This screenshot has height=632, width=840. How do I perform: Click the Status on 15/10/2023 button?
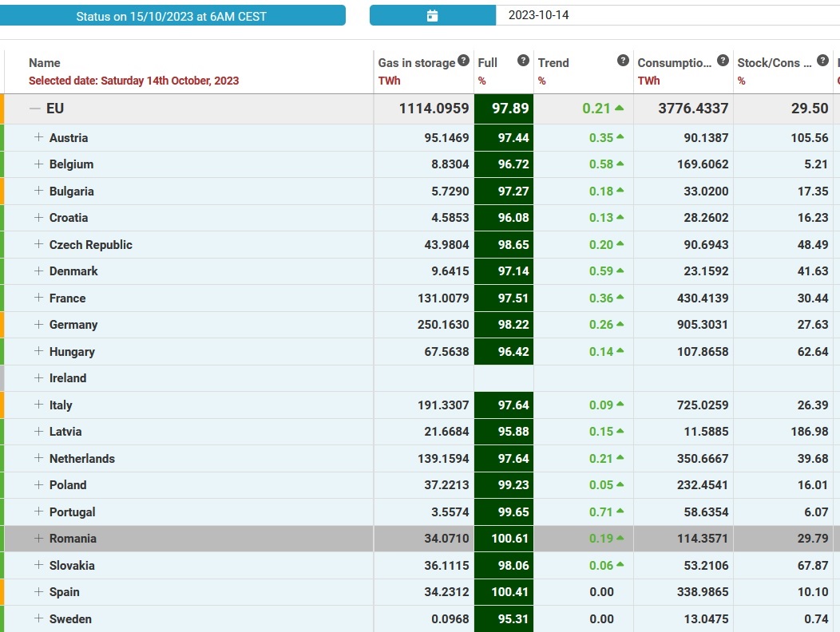(x=172, y=16)
